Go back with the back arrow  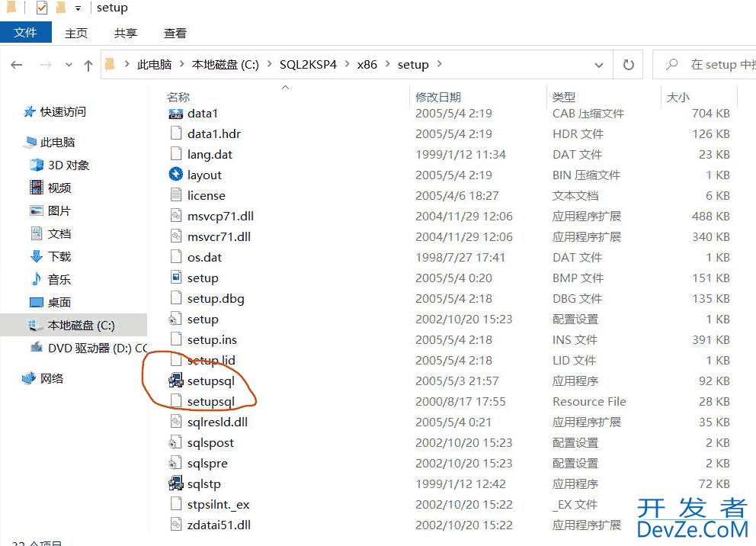pos(17,65)
